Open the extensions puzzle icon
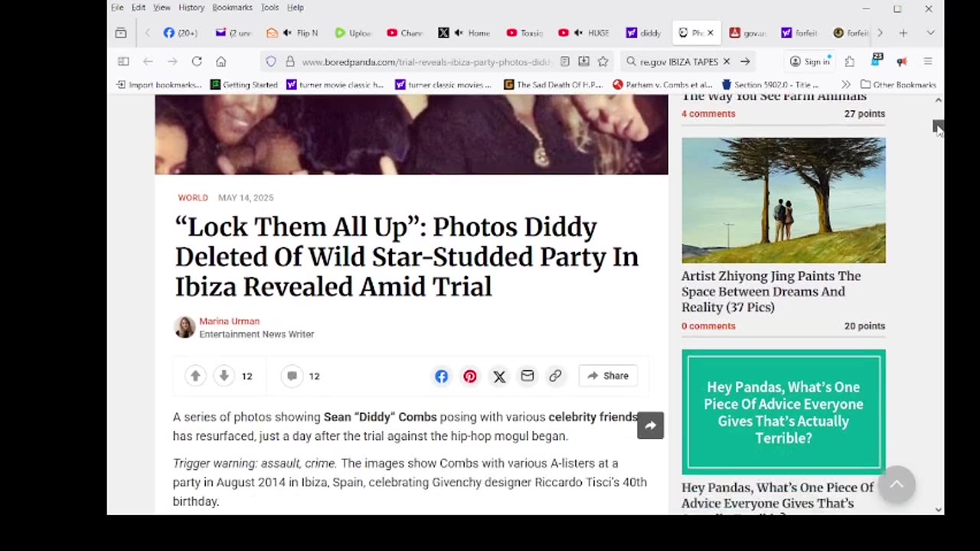The height and width of the screenshot is (551, 980). (x=849, y=61)
